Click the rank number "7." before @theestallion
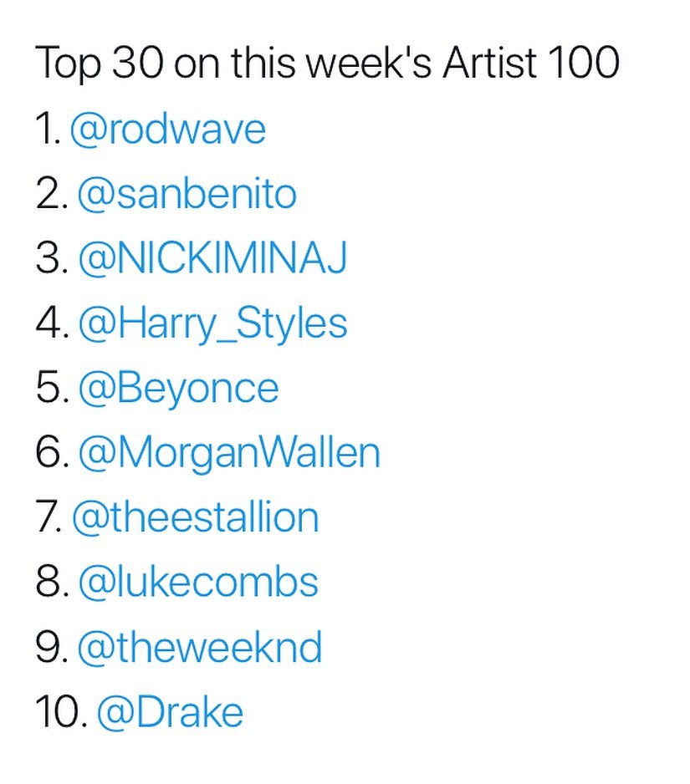This screenshot has width=690, height=784. click(49, 517)
